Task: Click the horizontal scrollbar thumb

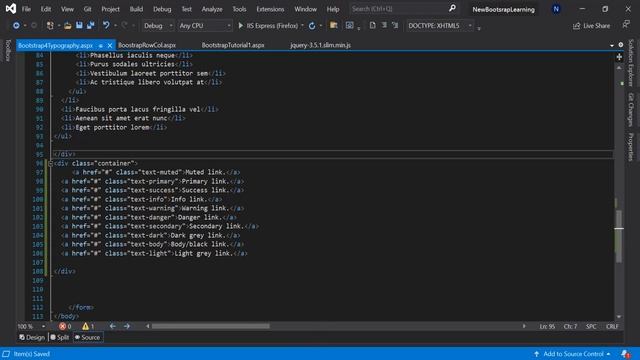Action: click(211, 326)
